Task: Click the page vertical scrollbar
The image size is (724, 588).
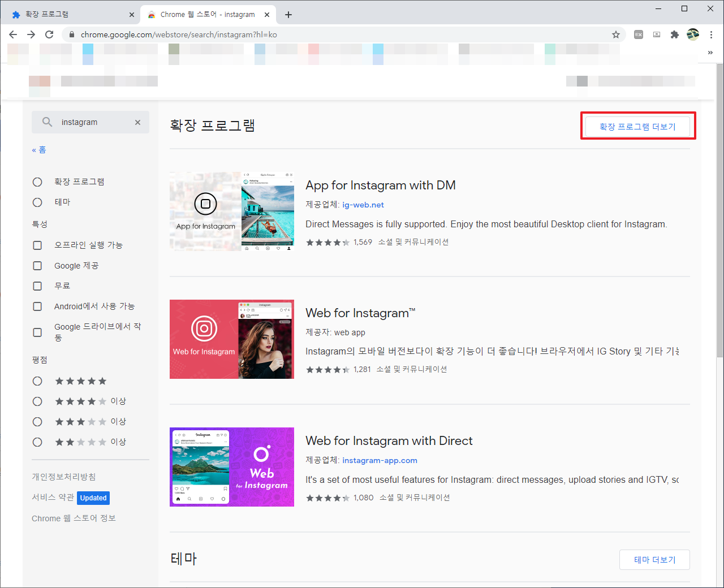Action: (719, 210)
